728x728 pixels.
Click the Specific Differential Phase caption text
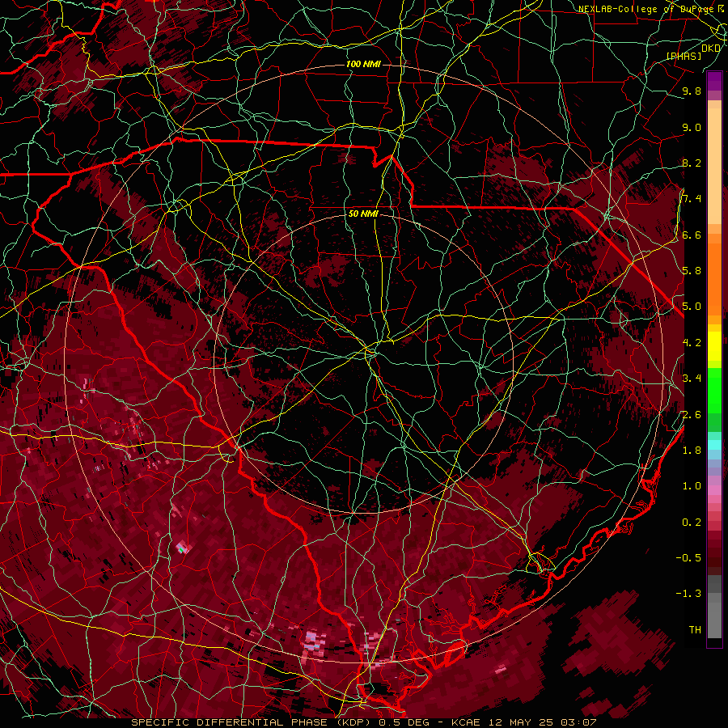pos(363,722)
